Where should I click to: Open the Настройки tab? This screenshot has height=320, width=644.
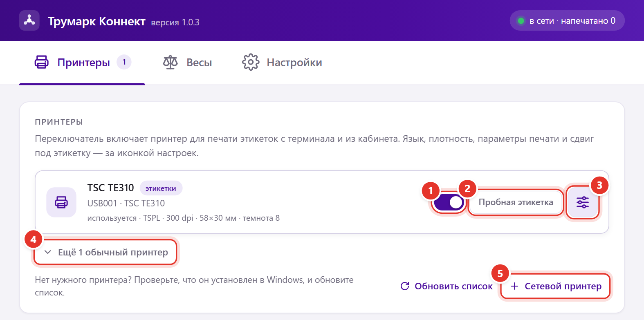point(282,63)
